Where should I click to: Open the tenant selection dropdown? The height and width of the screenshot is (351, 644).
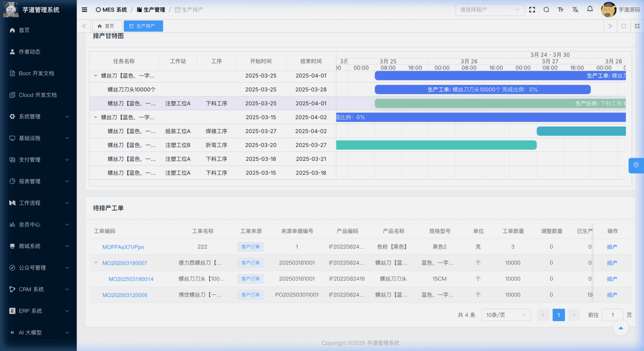490,10
